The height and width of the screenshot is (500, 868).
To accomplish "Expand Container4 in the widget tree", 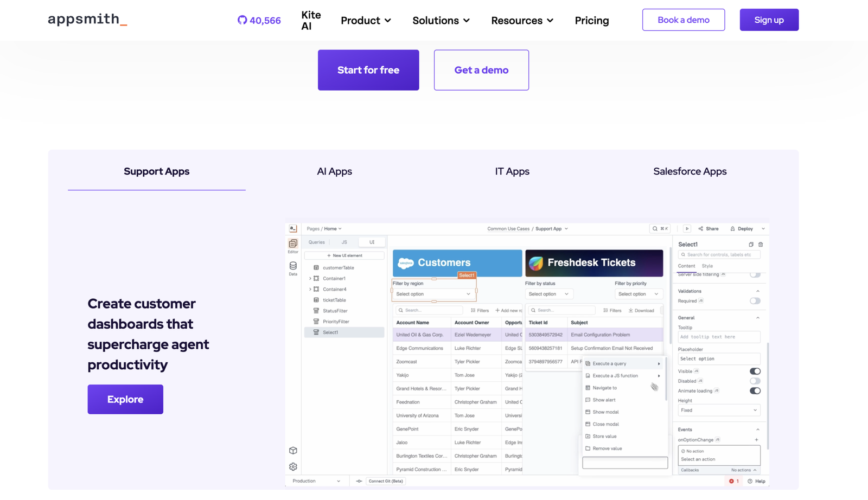I will tap(310, 290).
